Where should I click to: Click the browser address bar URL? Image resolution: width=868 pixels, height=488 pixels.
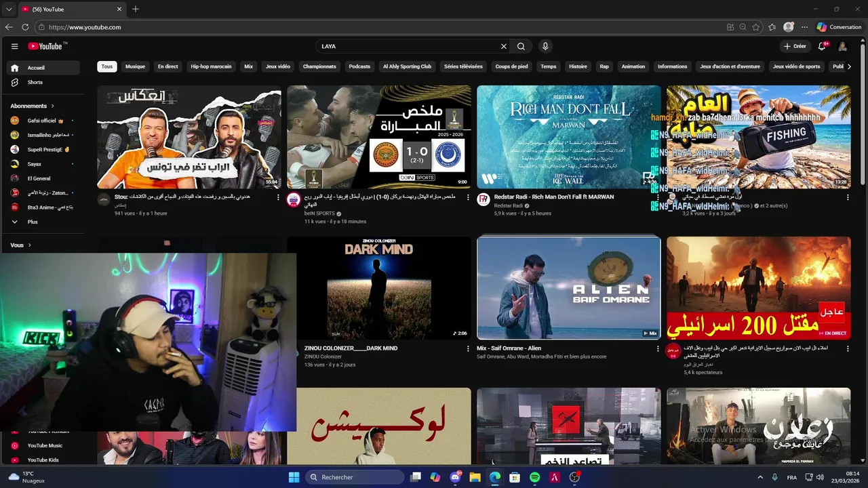[85, 27]
